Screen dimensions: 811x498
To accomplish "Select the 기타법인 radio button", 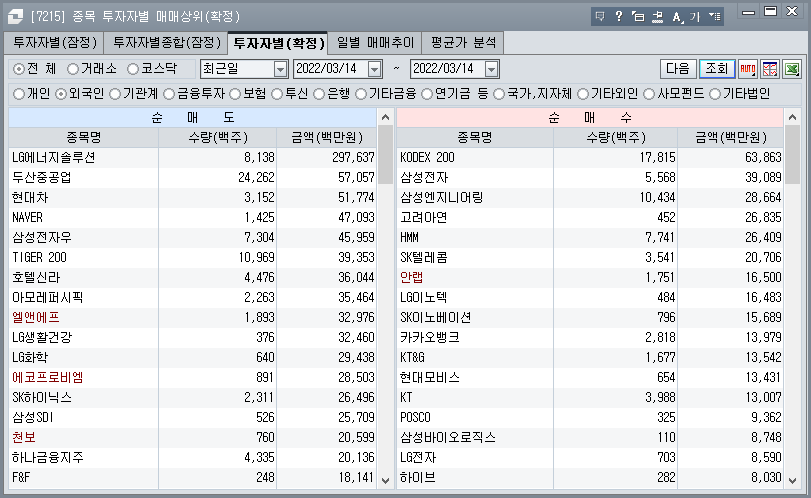I will point(715,94).
